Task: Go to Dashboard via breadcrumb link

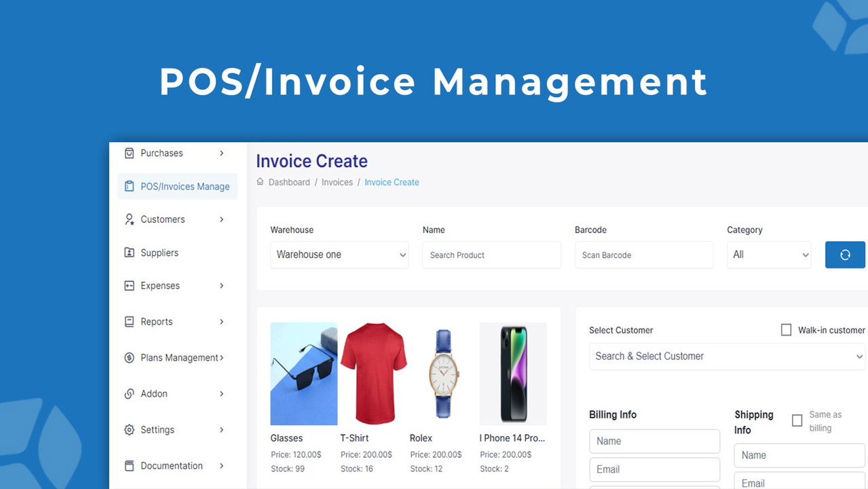Action: pyautogui.click(x=289, y=182)
